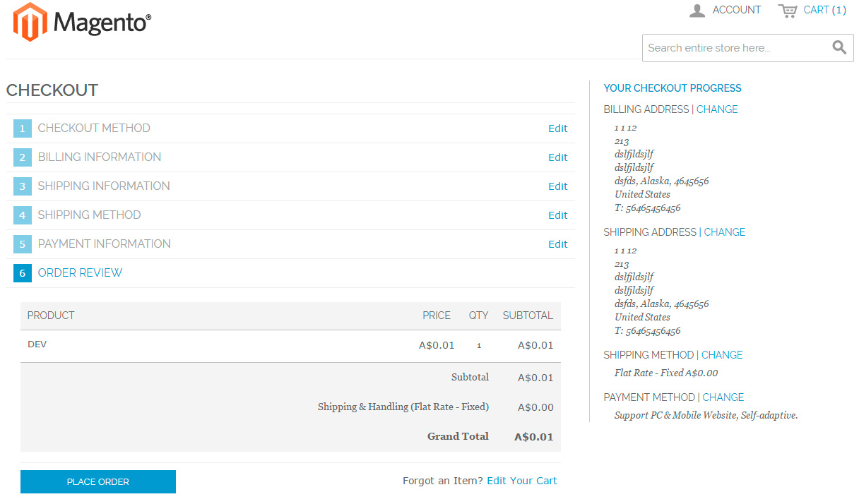Expand the Checkout Method step
Image resolution: width=859 pixels, height=504 pixels.
click(94, 128)
